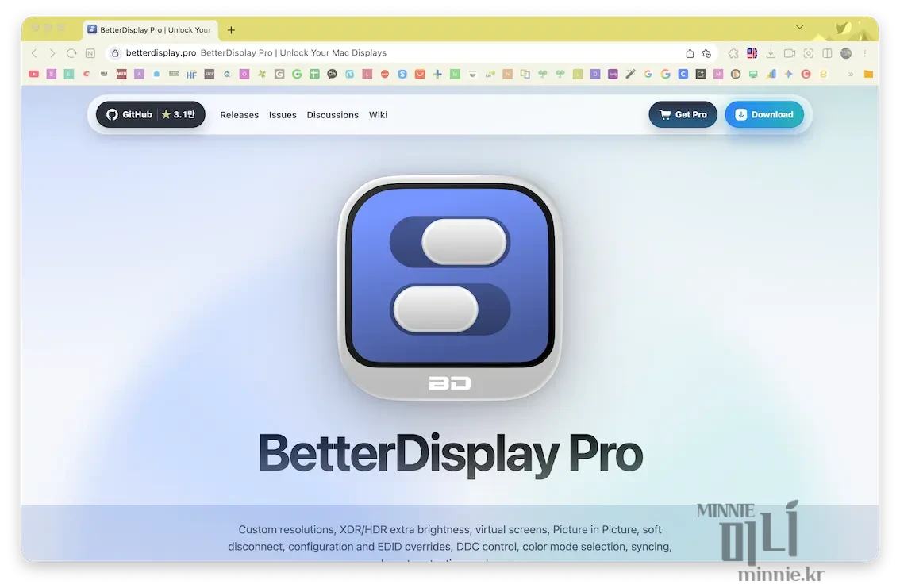
Task: Open the dark Ch speech-bubble bookmark
Action: tap(332, 74)
